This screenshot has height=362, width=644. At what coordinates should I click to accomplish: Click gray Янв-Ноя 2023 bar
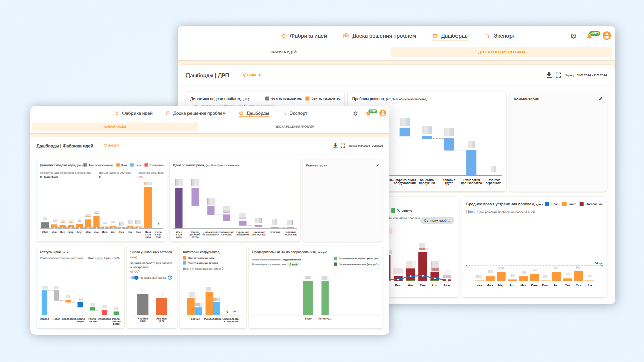click(x=143, y=304)
